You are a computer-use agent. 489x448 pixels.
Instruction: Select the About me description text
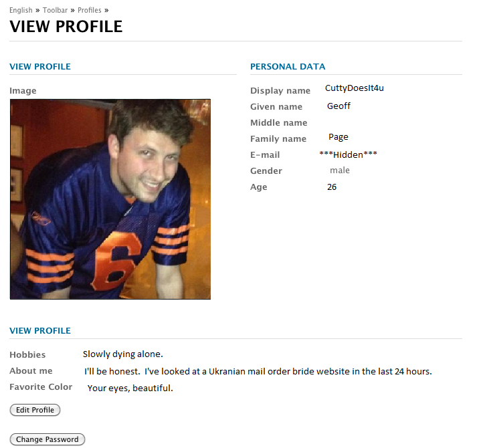[258, 371]
